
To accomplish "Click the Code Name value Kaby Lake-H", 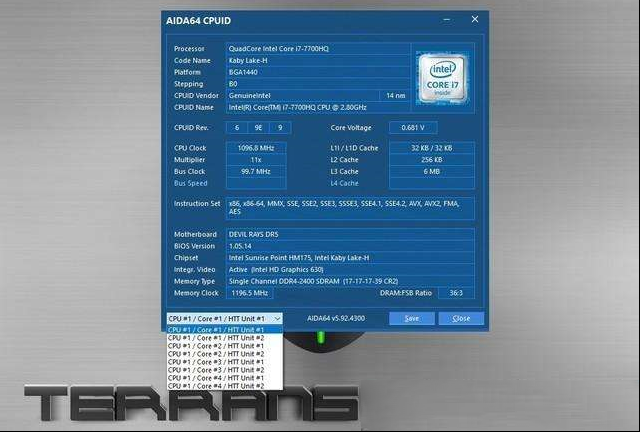I will click(318, 60).
